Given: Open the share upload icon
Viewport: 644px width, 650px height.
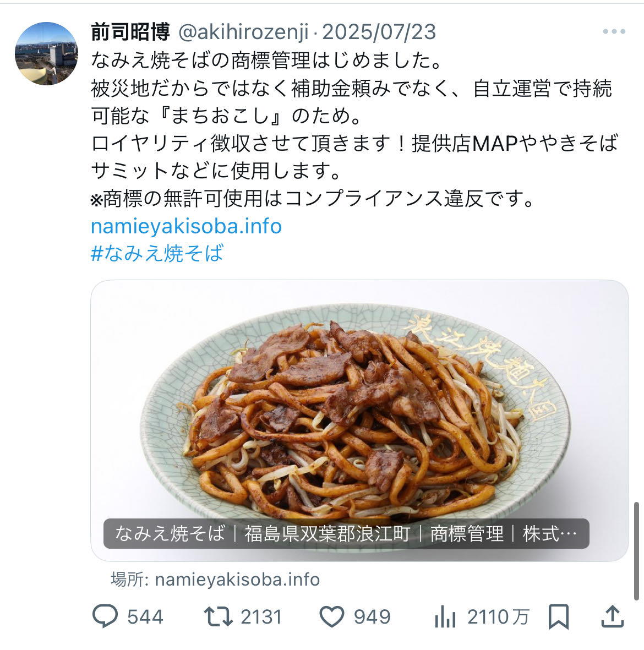Looking at the screenshot, I should [x=613, y=616].
